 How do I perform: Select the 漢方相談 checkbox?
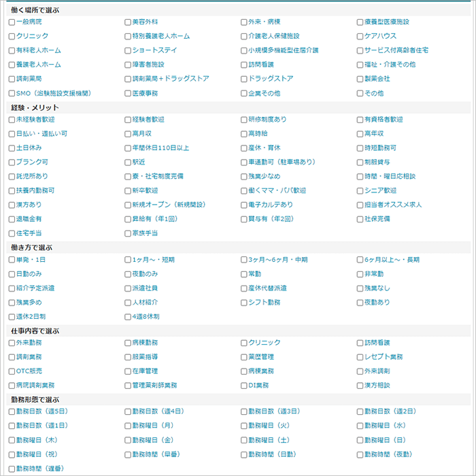[360, 386]
